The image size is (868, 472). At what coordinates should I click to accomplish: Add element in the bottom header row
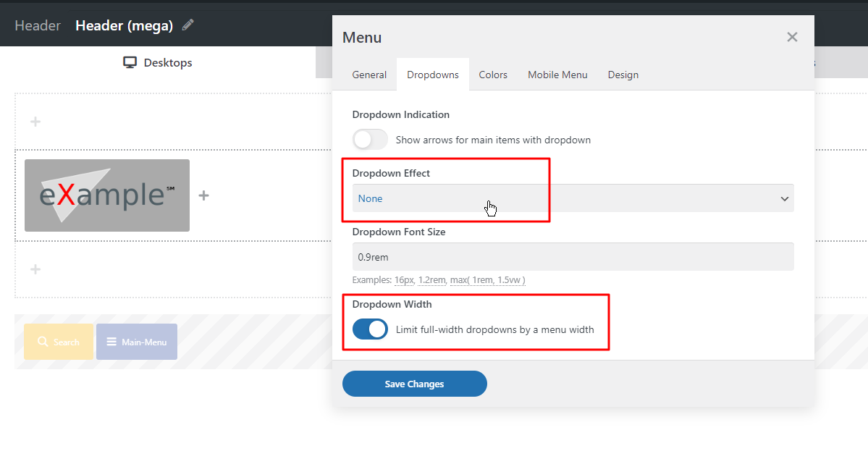click(x=35, y=269)
